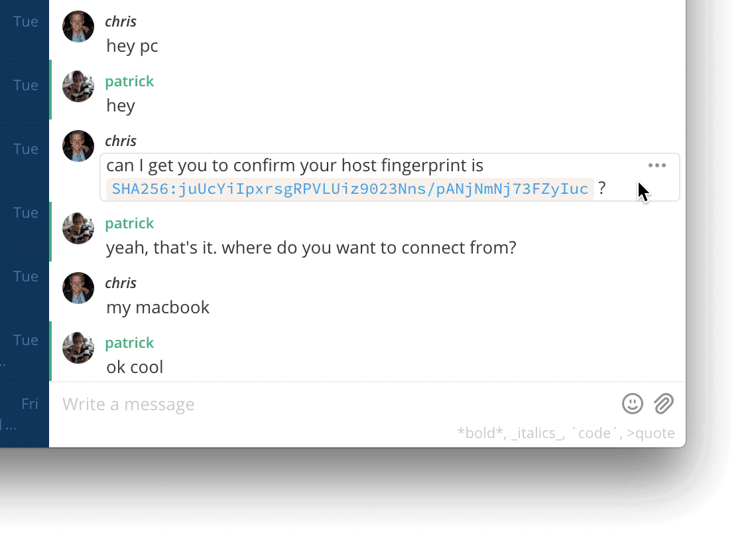The image size is (756, 535).
Task: Focus the 'Write a message' input field
Action: point(338,404)
